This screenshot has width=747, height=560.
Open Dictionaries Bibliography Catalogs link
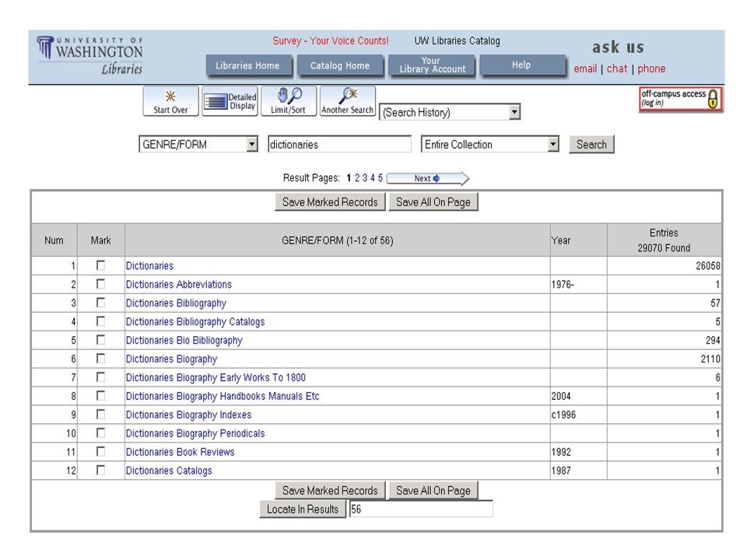pos(195,321)
